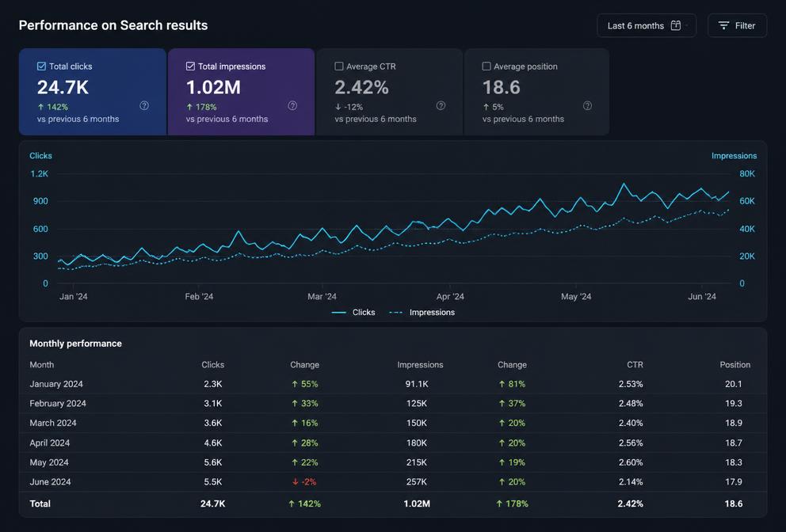Click the 178% change in Total row
Viewport: 786px width, 532px height.
pos(512,504)
